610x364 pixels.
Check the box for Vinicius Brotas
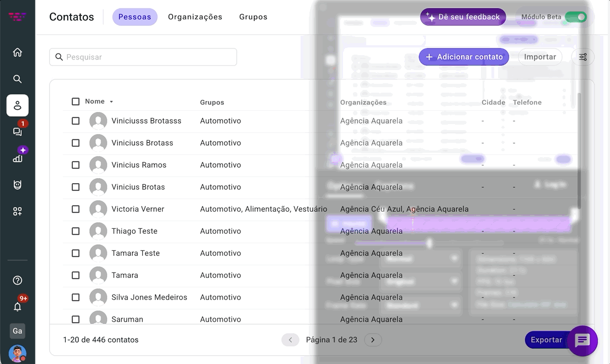(76, 187)
